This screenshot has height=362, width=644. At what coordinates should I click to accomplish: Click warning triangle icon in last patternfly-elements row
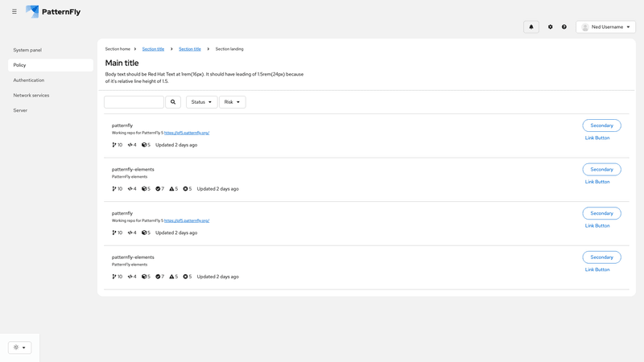(x=171, y=277)
